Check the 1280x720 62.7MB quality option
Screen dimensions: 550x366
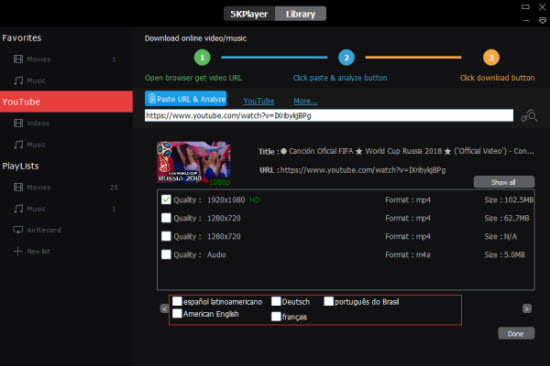coord(166,218)
